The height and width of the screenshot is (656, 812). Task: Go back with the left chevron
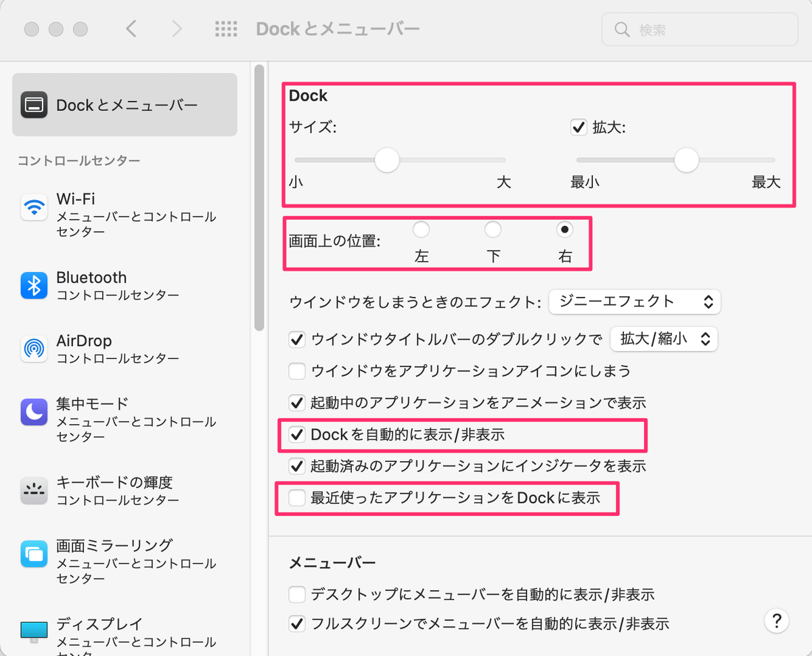[x=131, y=28]
